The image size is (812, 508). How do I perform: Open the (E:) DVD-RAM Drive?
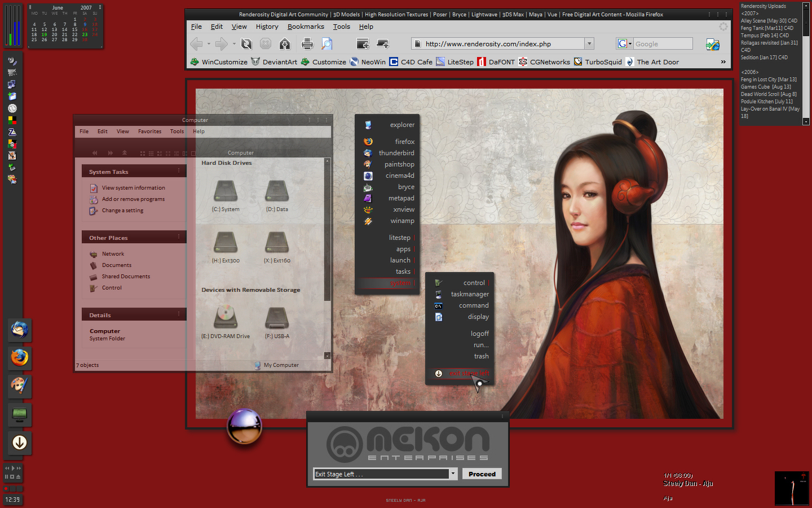pyautogui.click(x=226, y=322)
